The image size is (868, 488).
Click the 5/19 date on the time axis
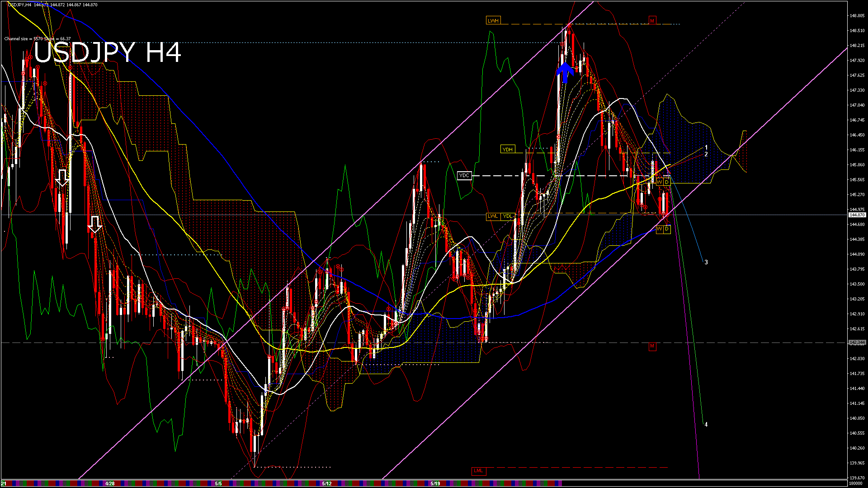click(x=435, y=483)
